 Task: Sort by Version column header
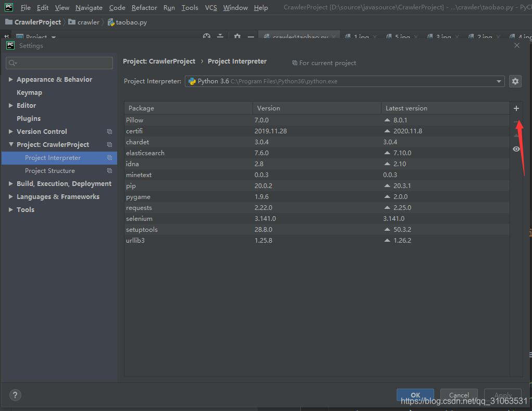[x=317, y=108]
